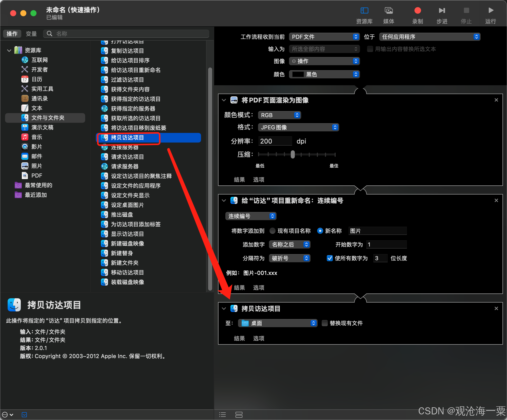507x420 pixels.
Task: Open the Media (媒体) toolbar icon
Action: pyautogui.click(x=389, y=11)
